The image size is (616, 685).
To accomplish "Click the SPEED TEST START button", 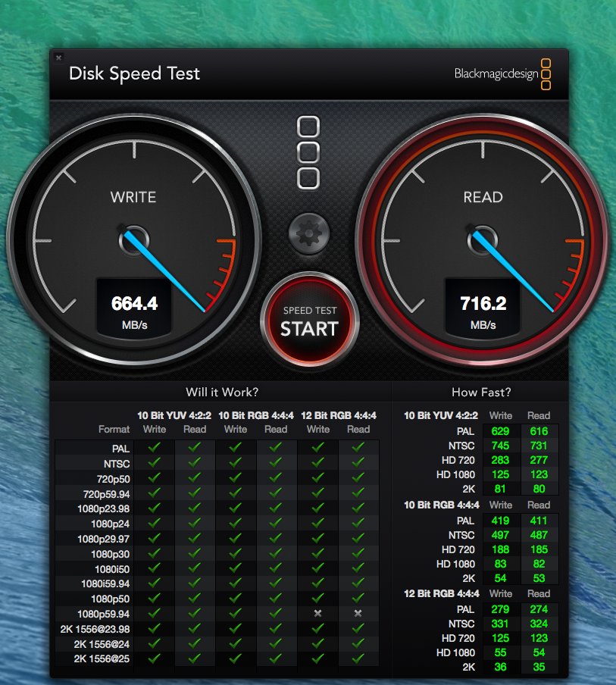I will tap(309, 321).
